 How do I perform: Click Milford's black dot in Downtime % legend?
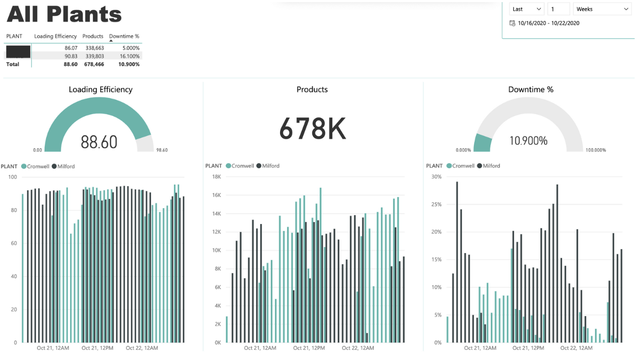pos(480,166)
